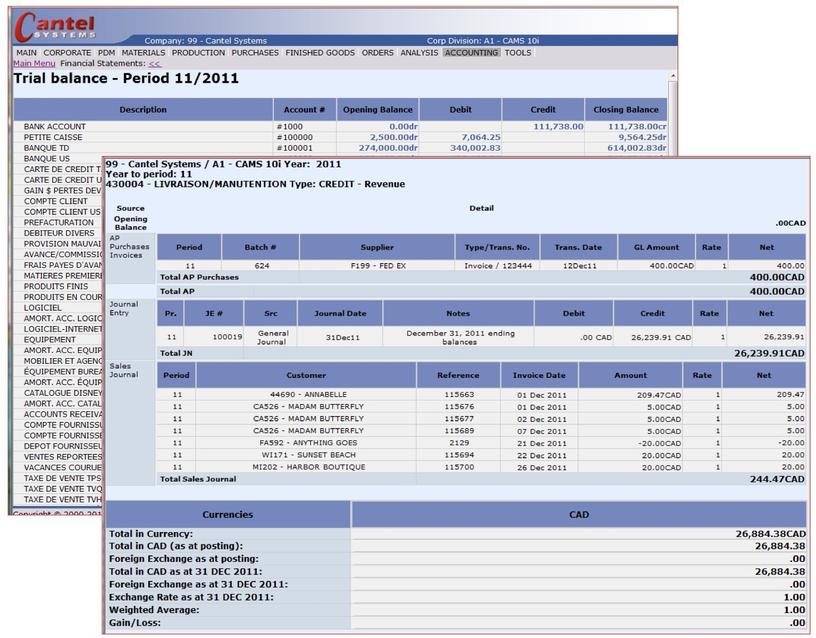Screen dimensions: 816x638
Task: Open the PDM menu
Action: click(x=107, y=53)
